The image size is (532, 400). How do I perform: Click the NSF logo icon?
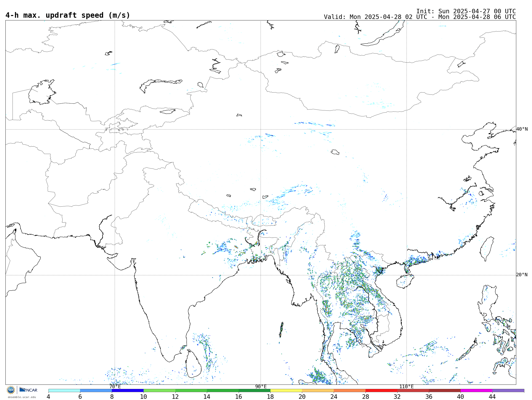[11, 390]
